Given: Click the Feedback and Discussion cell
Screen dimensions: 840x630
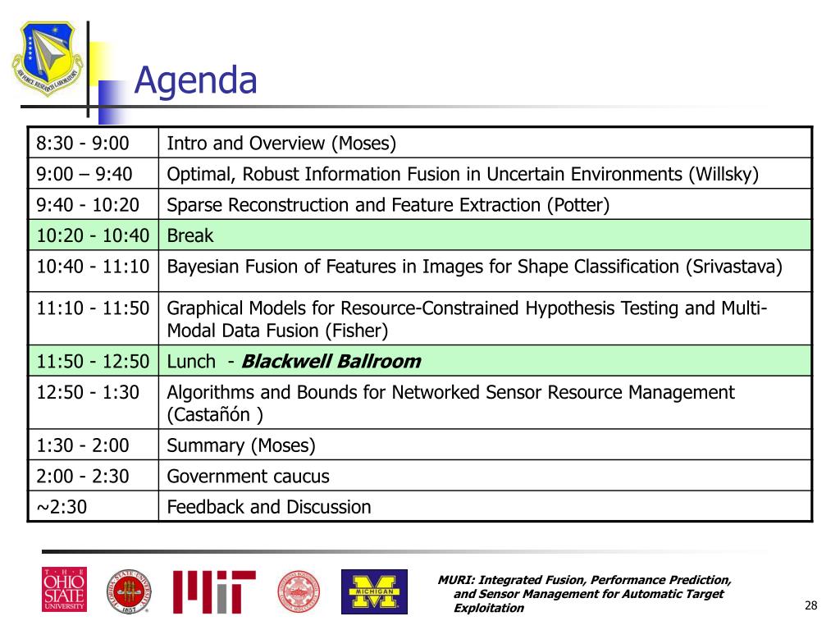Looking at the screenshot, I should pos(486,505).
